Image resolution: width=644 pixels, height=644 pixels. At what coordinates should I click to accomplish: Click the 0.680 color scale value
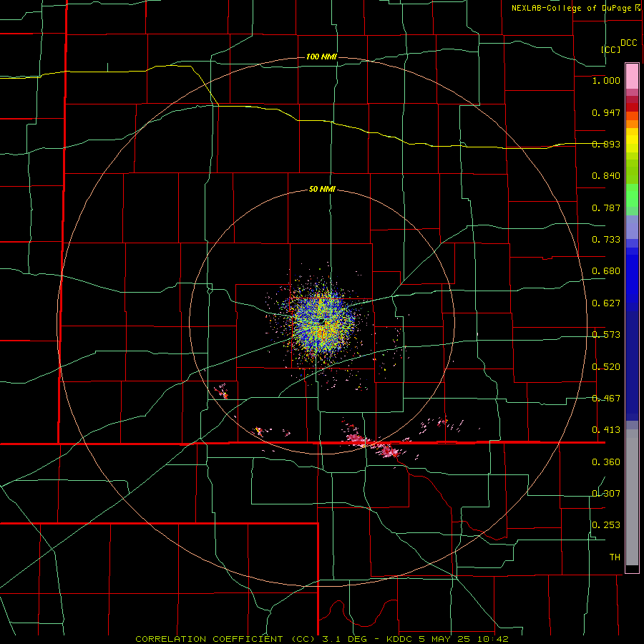coord(606,271)
